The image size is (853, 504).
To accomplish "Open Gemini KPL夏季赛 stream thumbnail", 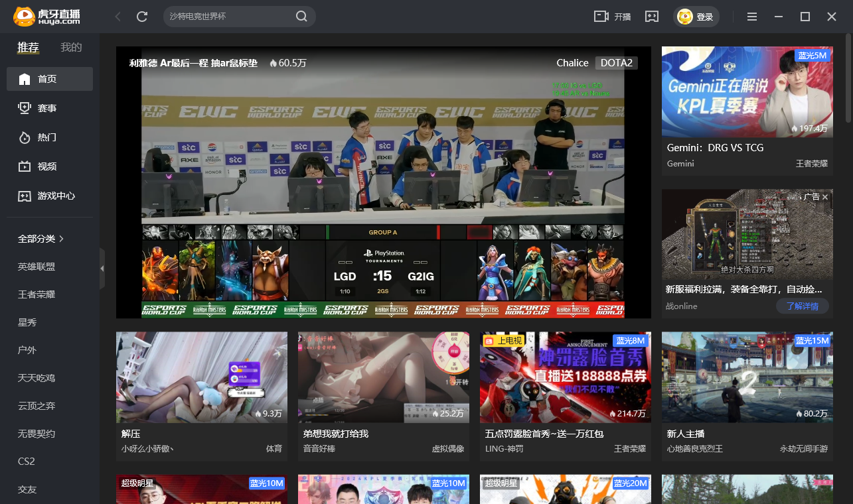I will pos(747,92).
